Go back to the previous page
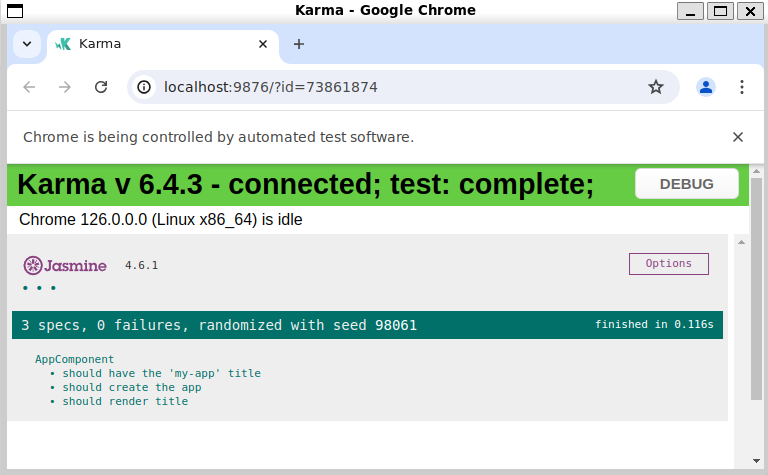 click(29, 87)
